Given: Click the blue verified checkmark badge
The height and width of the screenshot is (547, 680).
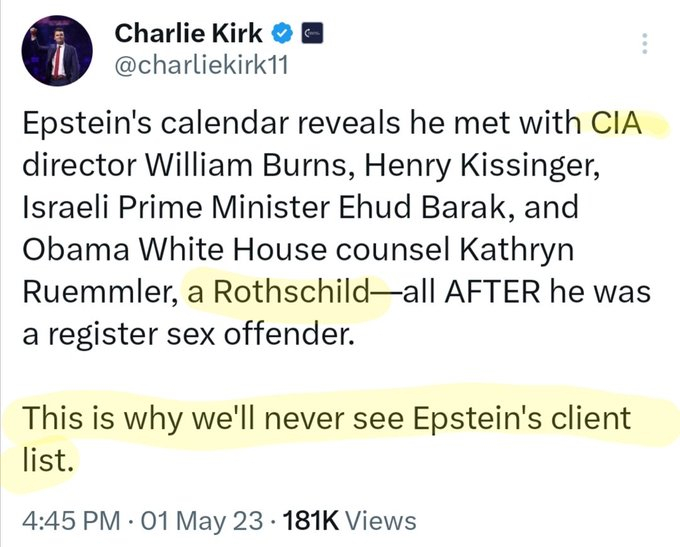Looking at the screenshot, I should [x=283, y=34].
